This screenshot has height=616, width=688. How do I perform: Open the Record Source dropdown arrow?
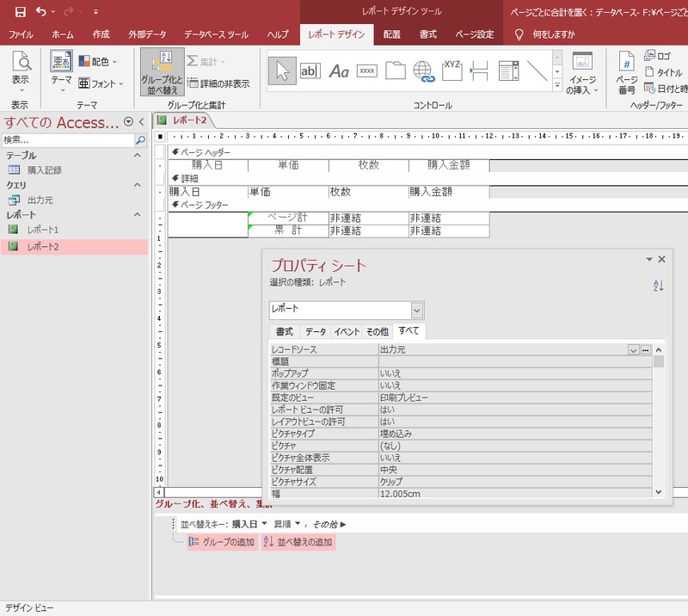click(633, 350)
